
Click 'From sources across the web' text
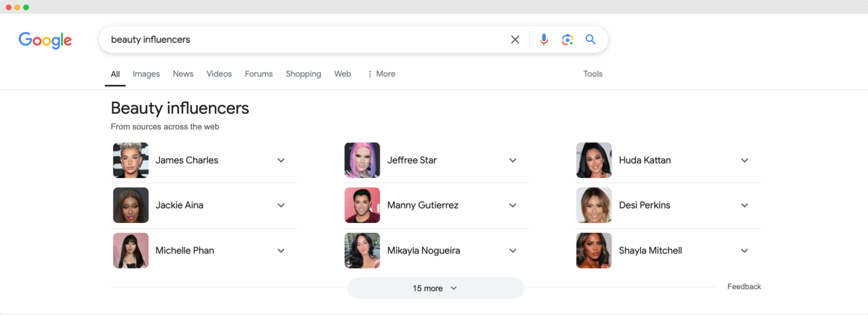click(165, 127)
